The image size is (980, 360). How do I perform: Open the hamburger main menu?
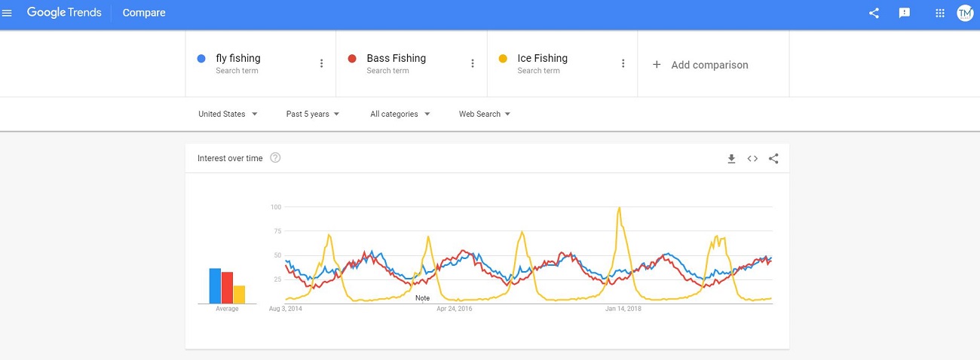click(x=8, y=13)
